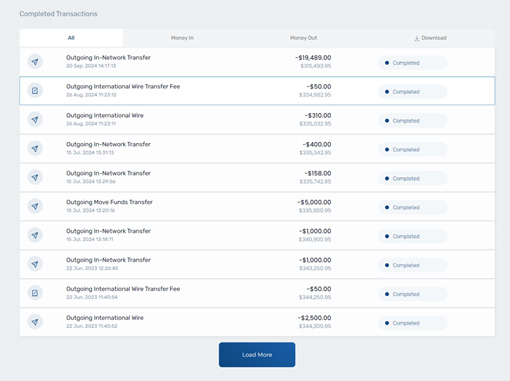Click paper plane icon for -$400.00 transfer
The image size is (510, 381).
click(x=35, y=149)
